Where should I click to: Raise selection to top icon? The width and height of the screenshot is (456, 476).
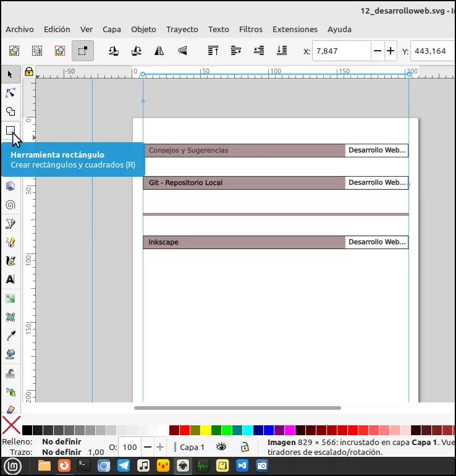[213, 51]
